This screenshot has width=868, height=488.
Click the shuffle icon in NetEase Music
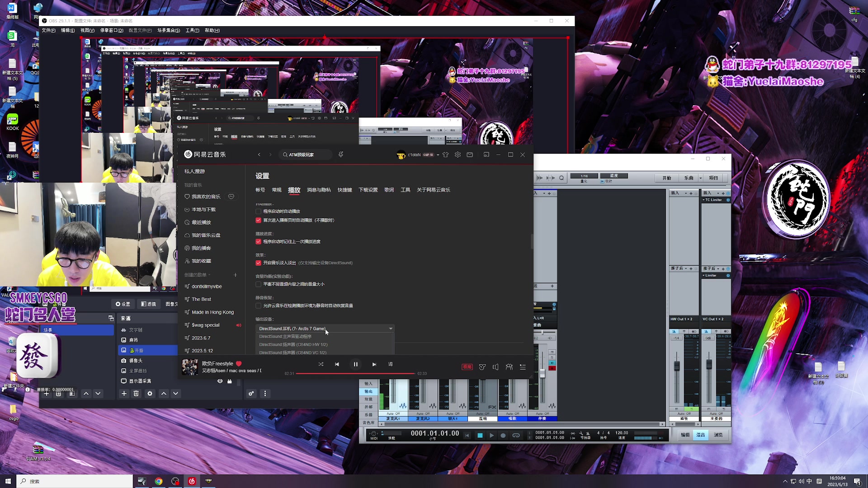(321, 364)
